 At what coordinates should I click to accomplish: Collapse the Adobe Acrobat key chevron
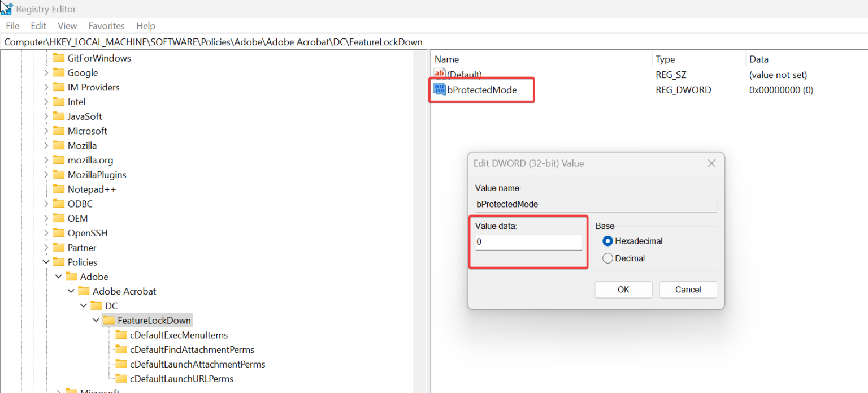[x=71, y=291]
